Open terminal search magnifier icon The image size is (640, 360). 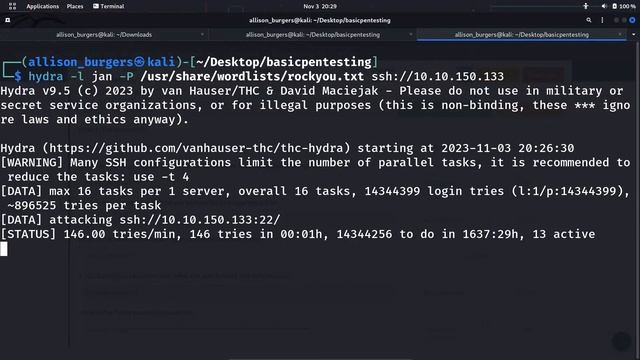pyautogui.click(x=589, y=20)
